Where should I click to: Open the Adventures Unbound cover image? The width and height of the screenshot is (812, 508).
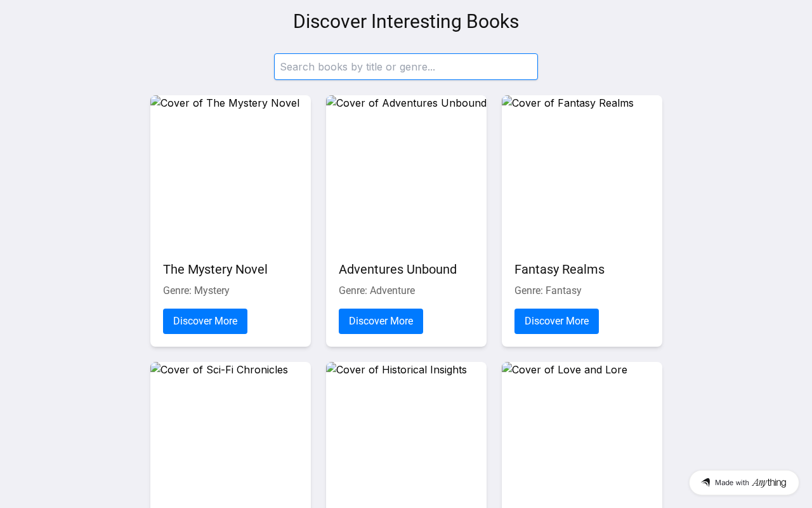[406, 171]
